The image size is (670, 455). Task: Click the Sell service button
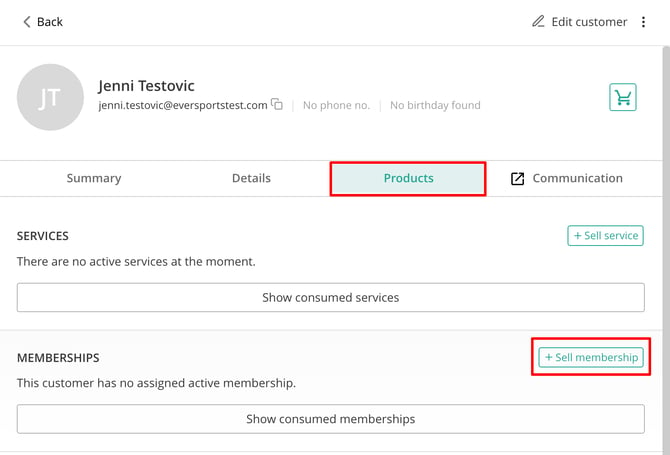(605, 235)
